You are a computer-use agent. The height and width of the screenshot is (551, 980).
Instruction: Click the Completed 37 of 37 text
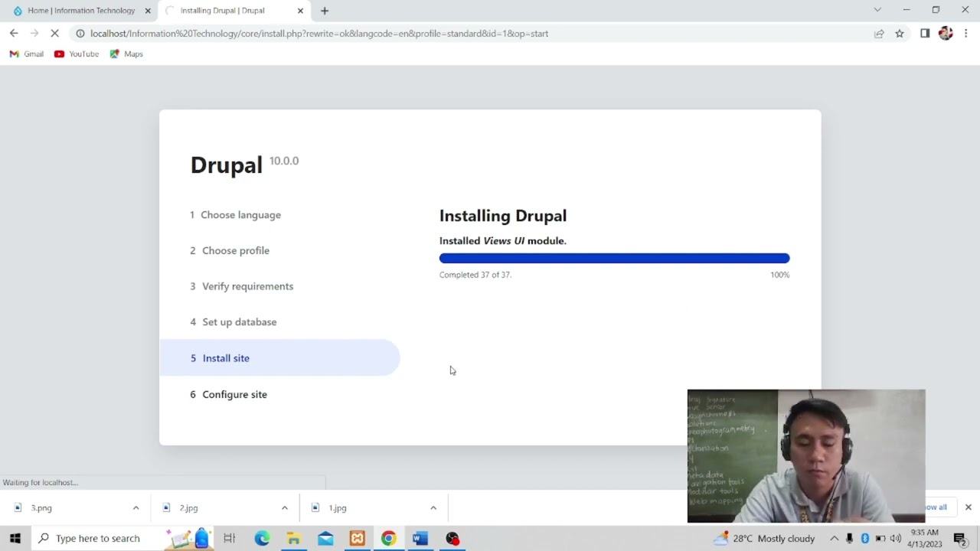pyautogui.click(x=475, y=275)
